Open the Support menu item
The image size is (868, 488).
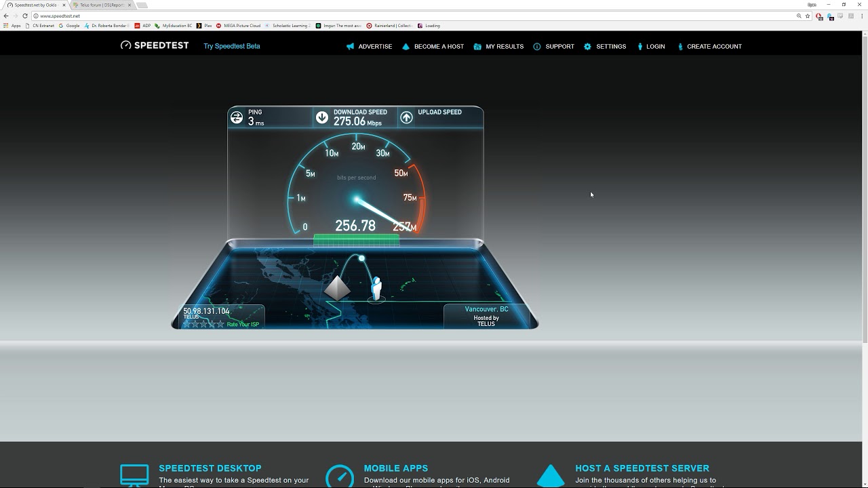pyautogui.click(x=553, y=47)
